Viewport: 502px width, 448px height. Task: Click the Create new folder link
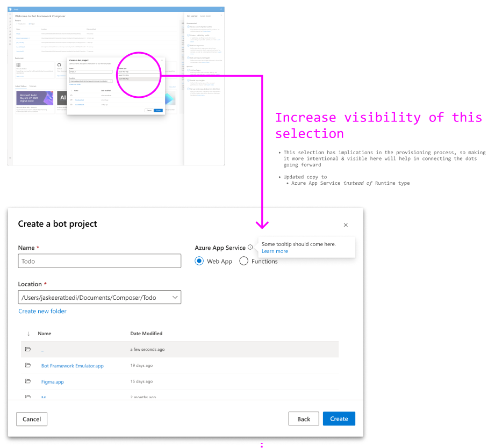(x=42, y=311)
